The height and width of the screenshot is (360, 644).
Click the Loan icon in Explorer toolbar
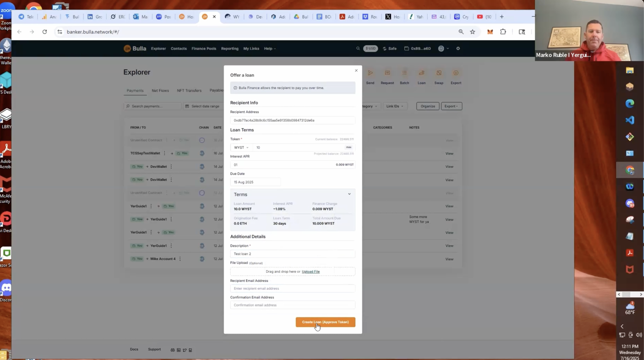pos(422,73)
